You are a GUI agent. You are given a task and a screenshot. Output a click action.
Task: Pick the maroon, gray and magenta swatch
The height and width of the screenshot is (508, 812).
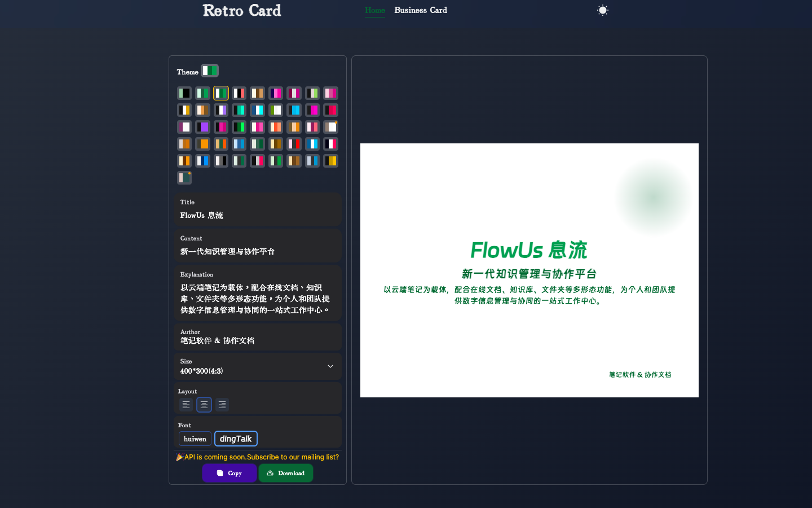(x=294, y=93)
